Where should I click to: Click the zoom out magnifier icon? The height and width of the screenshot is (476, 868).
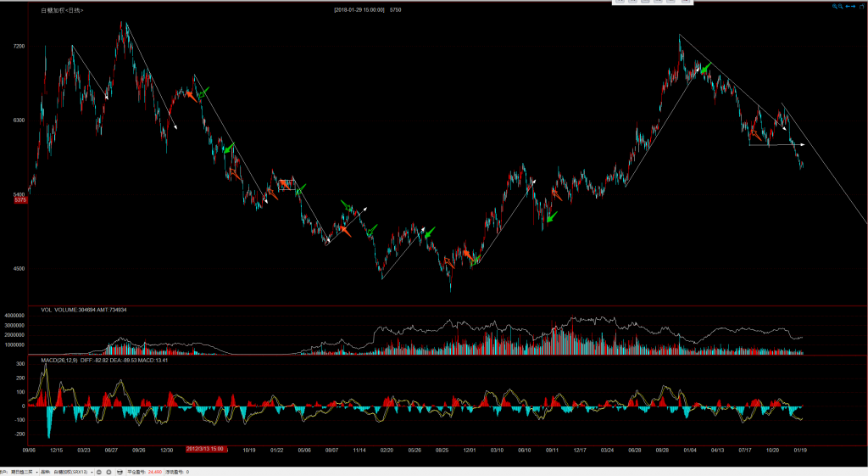coord(840,6)
